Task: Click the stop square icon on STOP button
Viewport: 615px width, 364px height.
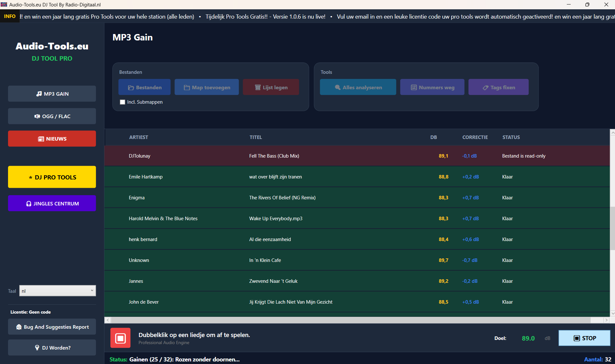Action: pyautogui.click(x=577, y=338)
